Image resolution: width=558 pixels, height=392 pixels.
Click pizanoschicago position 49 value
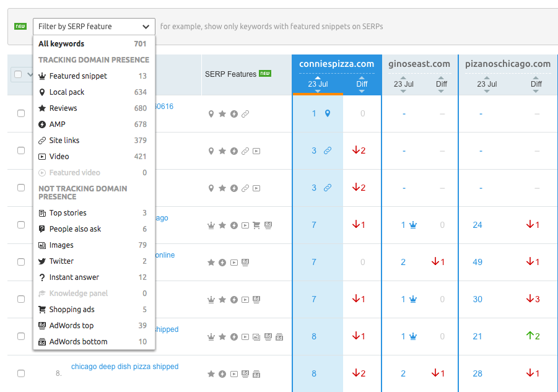pyautogui.click(x=477, y=262)
